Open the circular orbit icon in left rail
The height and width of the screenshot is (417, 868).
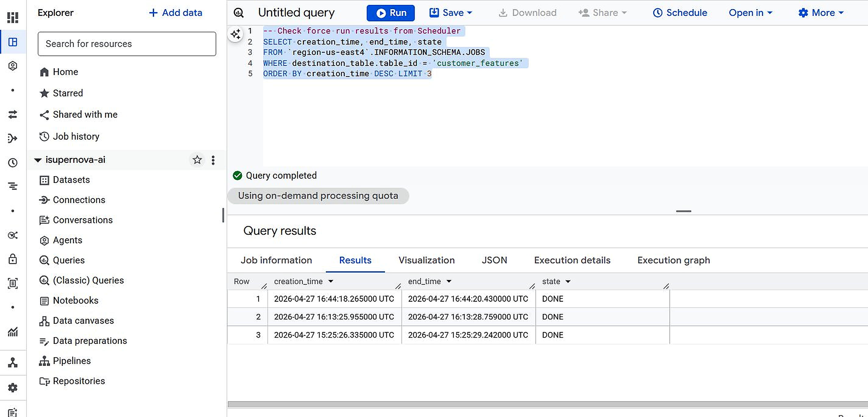[x=13, y=235]
